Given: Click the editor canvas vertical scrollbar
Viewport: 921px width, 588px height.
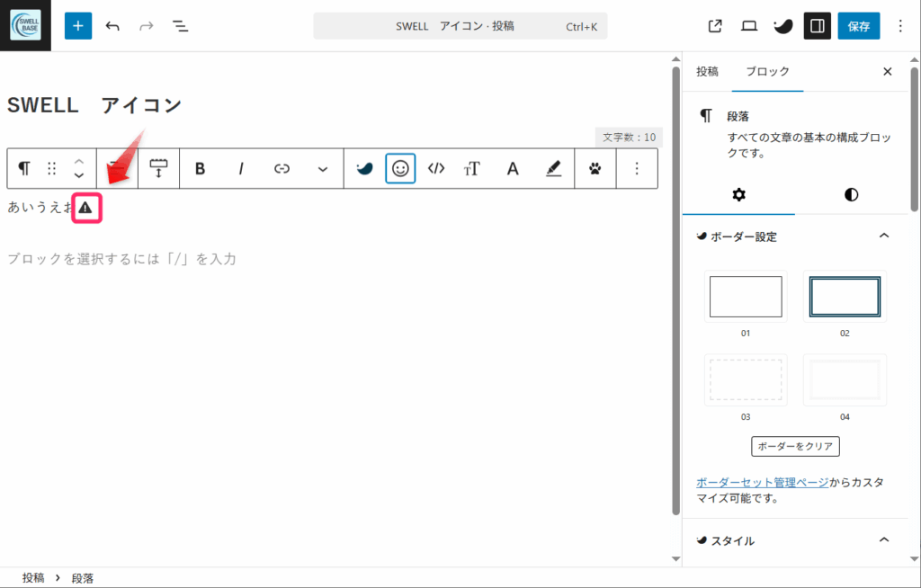Looking at the screenshot, I should coord(676,290).
